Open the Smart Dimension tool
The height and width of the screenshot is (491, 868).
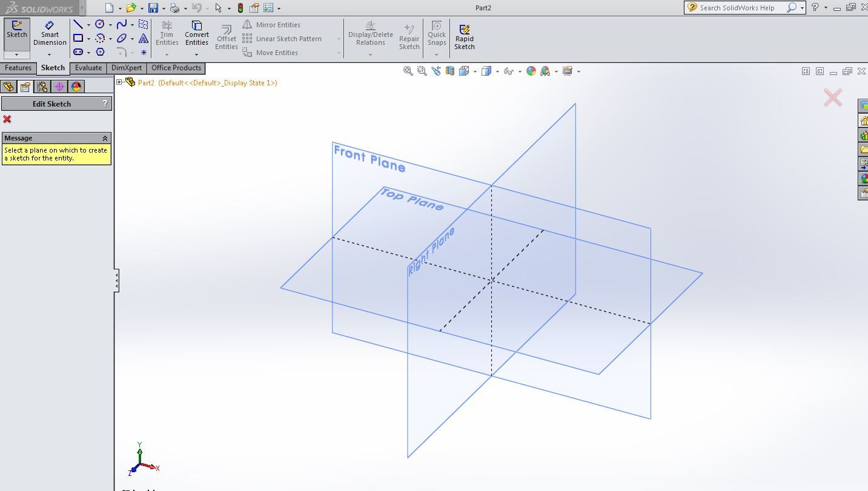[x=50, y=35]
